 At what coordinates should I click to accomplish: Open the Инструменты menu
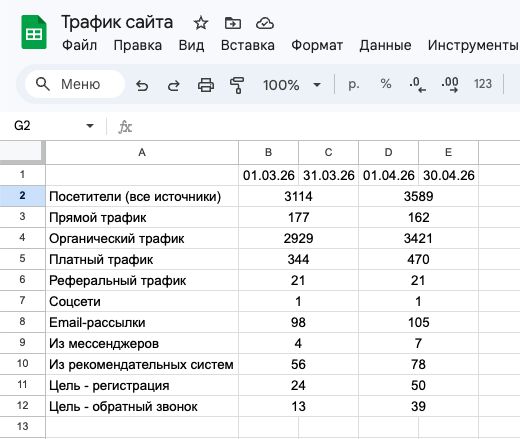[473, 45]
